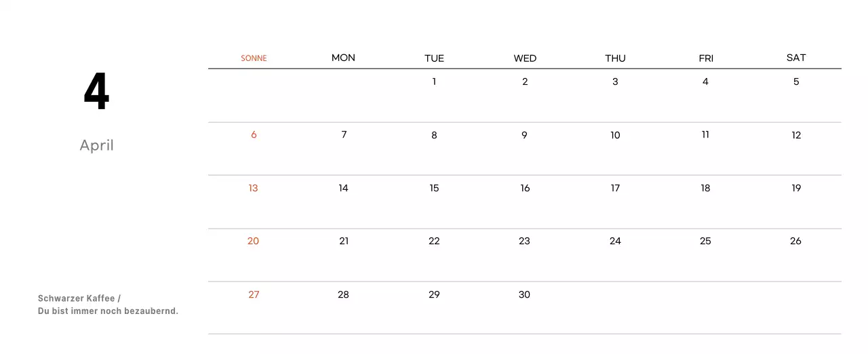Viewport: 868px width, 354px height.
Task: Click the FRI weekday header
Action: pyautogui.click(x=706, y=58)
